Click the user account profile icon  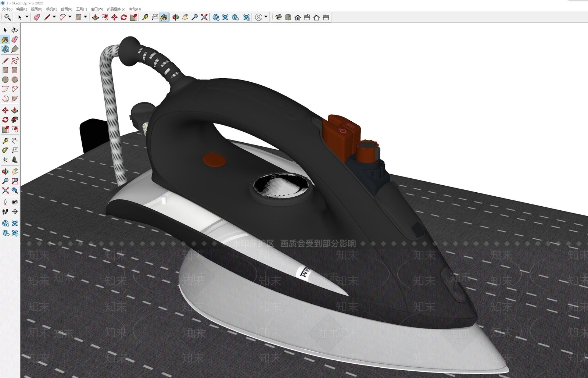click(x=259, y=17)
